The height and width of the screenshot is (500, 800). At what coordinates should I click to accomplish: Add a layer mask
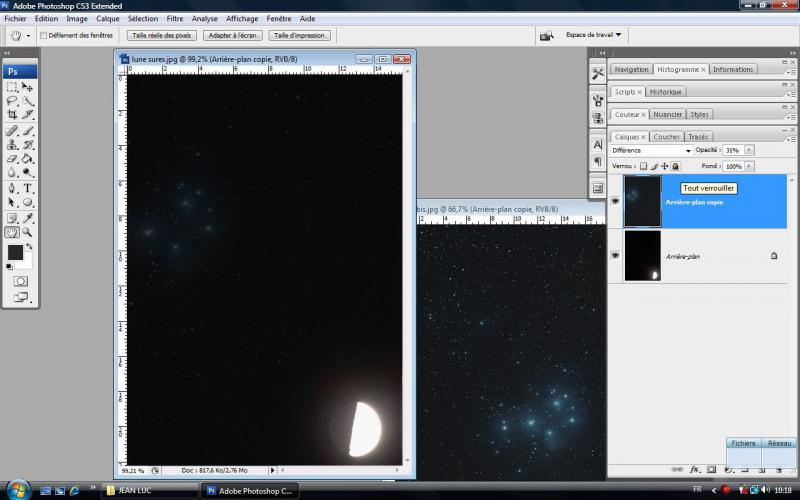[711, 469]
